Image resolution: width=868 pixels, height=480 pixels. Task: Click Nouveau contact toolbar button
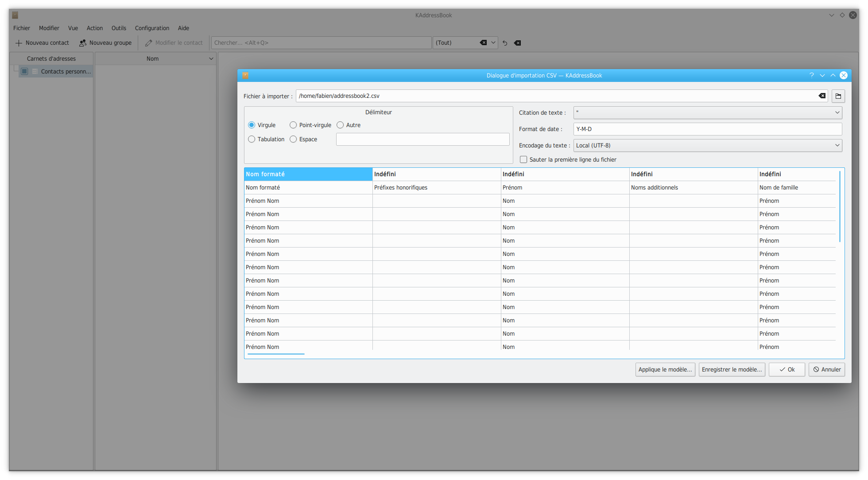tap(43, 43)
